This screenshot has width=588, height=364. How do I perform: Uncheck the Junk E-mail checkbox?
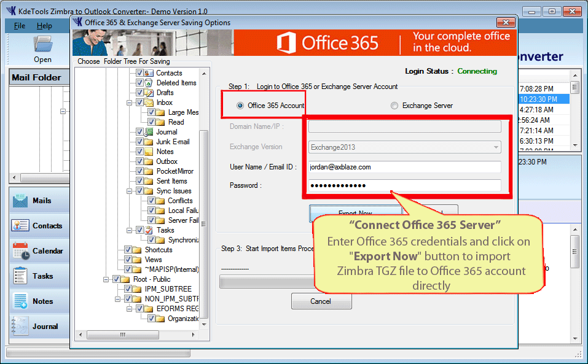pos(139,142)
